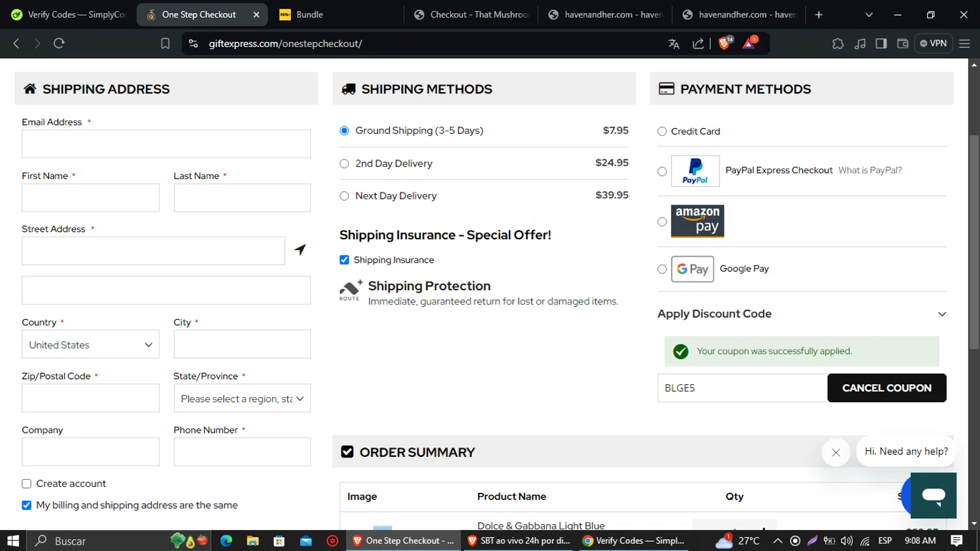Collapse the Apply Discount Code section
The image size is (980, 551).
tap(941, 314)
